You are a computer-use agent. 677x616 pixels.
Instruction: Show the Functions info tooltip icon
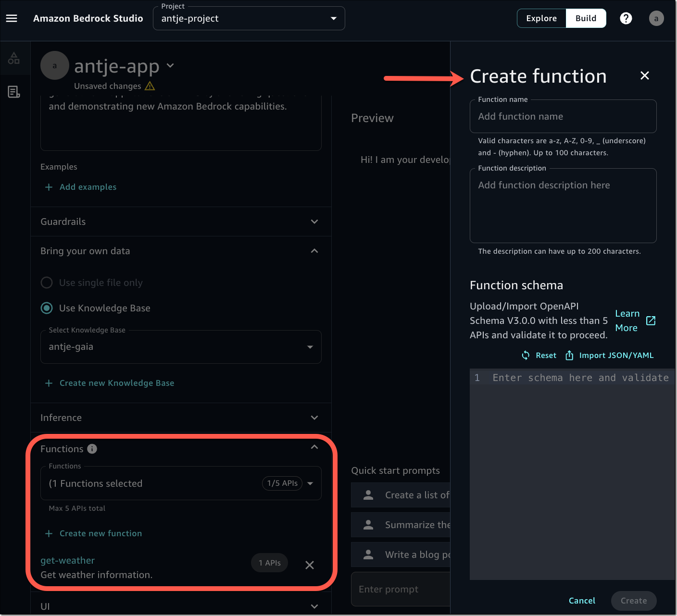tap(92, 449)
